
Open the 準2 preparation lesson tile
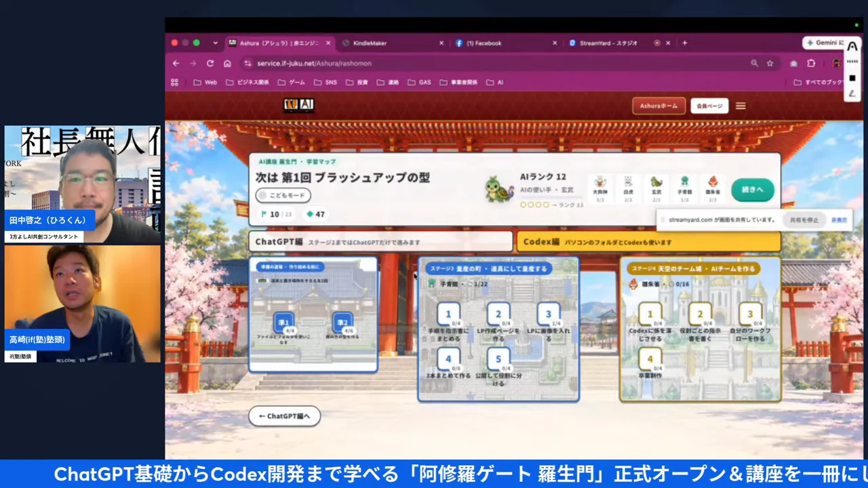point(342,323)
